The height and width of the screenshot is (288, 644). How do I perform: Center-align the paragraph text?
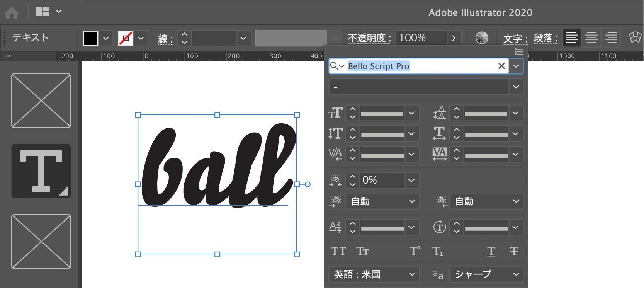pyautogui.click(x=591, y=38)
